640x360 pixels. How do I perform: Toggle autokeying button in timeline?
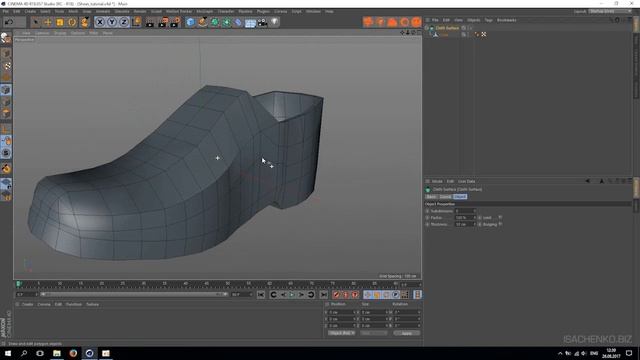pos(346,295)
